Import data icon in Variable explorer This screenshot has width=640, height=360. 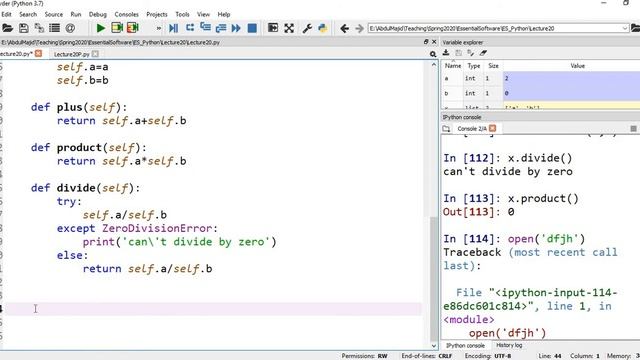pos(446,53)
